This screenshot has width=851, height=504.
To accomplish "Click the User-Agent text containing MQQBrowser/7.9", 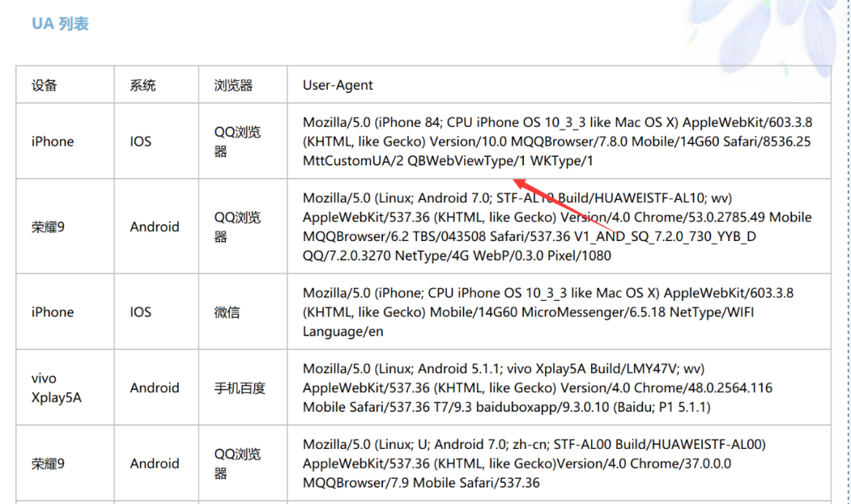I will point(534,464).
